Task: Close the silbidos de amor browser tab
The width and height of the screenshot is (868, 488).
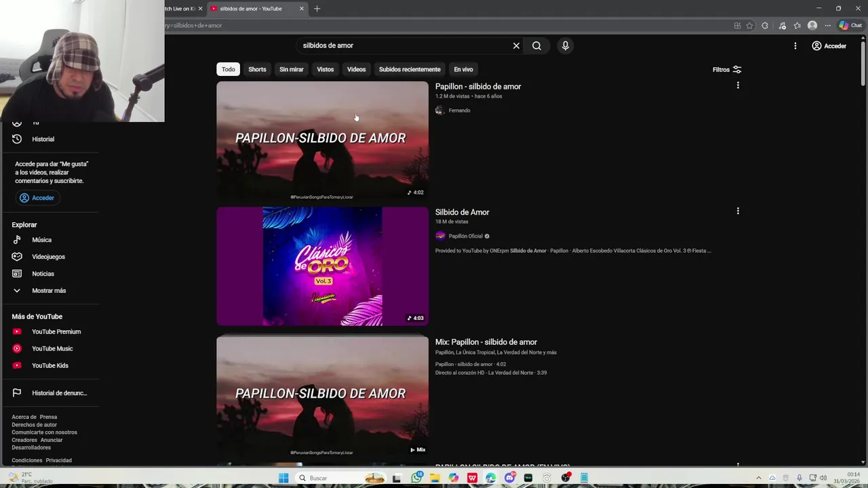Action: 302,9
